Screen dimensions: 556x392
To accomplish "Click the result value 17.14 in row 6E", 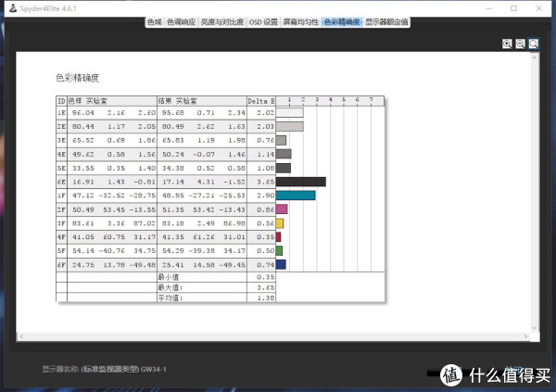I will (x=173, y=182).
